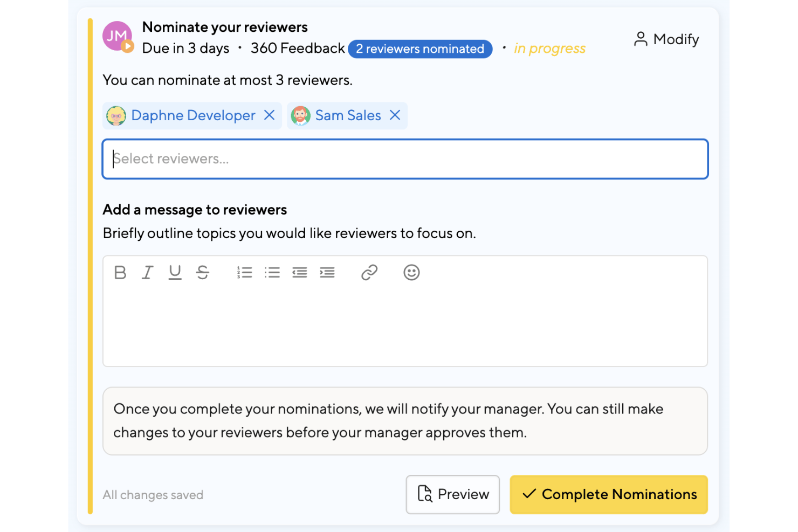Click the Modify button
The height and width of the screenshot is (532, 798).
point(666,39)
